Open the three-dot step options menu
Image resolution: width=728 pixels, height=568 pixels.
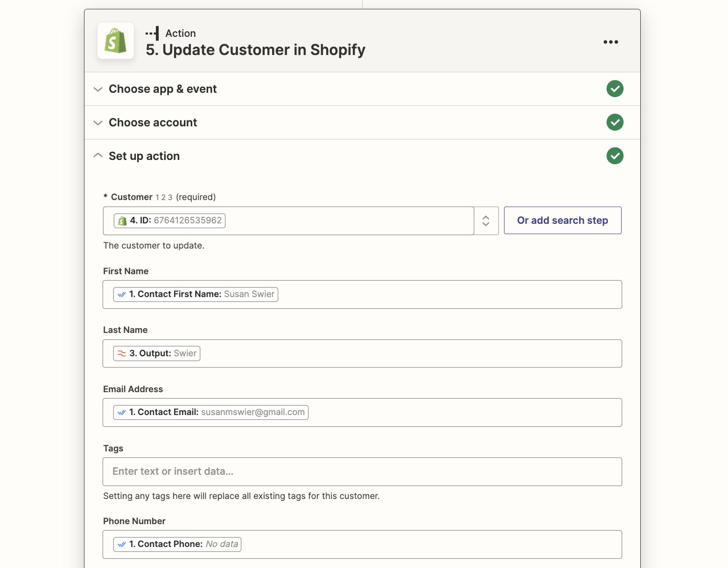click(x=610, y=42)
